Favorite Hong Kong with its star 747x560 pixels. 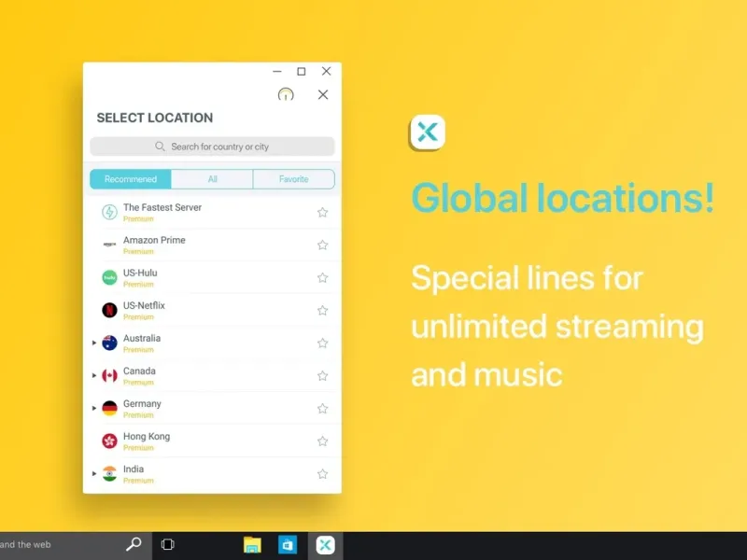click(322, 441)
